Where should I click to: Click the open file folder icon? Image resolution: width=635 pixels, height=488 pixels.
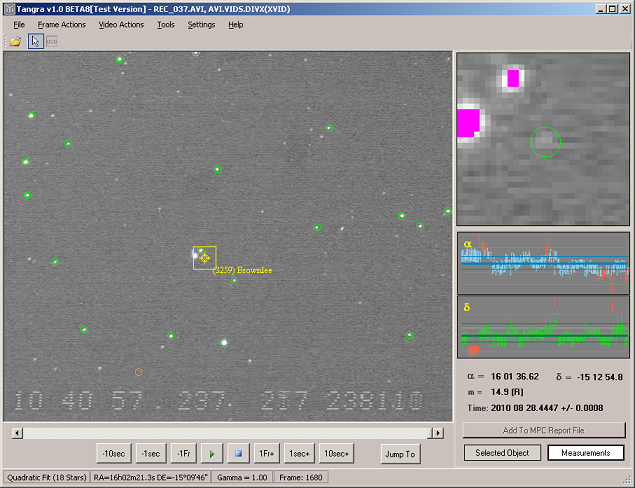[x=15, y=41]
